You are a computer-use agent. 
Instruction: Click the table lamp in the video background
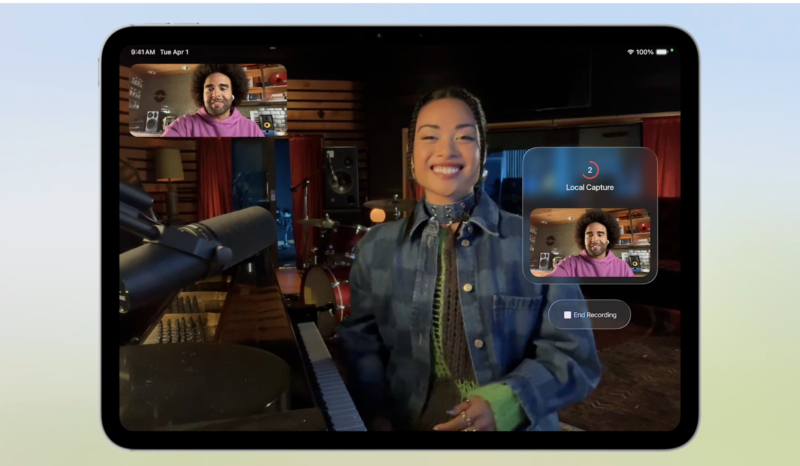tap(168, 165)
